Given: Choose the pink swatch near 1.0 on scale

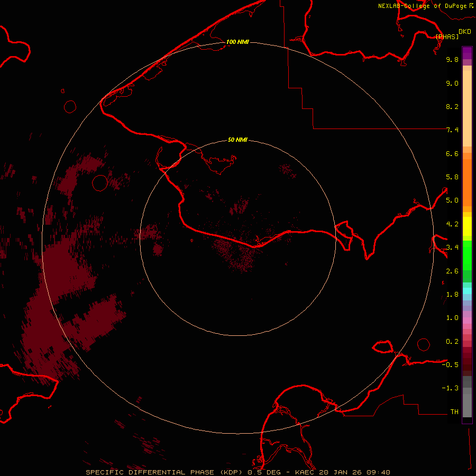Looking at the screenshot, I should (467, 321).
